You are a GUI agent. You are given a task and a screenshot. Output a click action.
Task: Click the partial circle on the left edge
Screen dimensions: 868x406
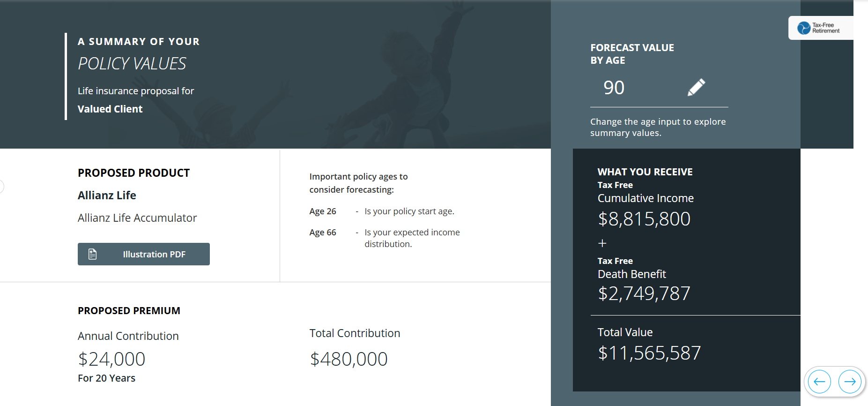[x=1, y=187]
